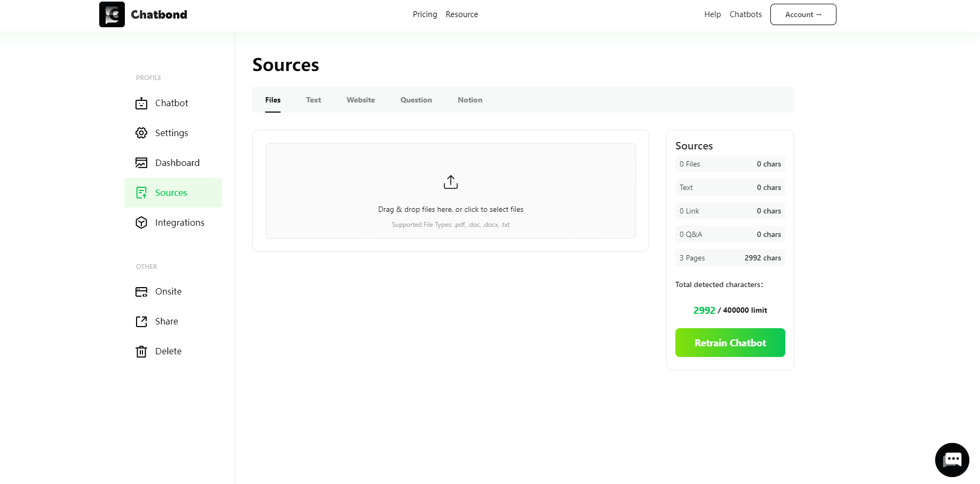This screenshot has width=980, height=484.
Task: Select the Question tab
Action: click(416, 100)
